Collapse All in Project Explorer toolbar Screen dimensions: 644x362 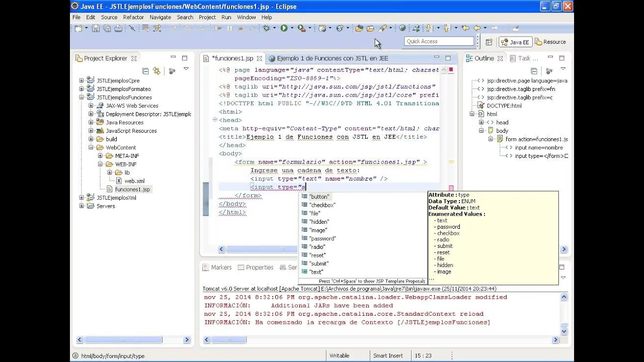click(x=146, y=71)
